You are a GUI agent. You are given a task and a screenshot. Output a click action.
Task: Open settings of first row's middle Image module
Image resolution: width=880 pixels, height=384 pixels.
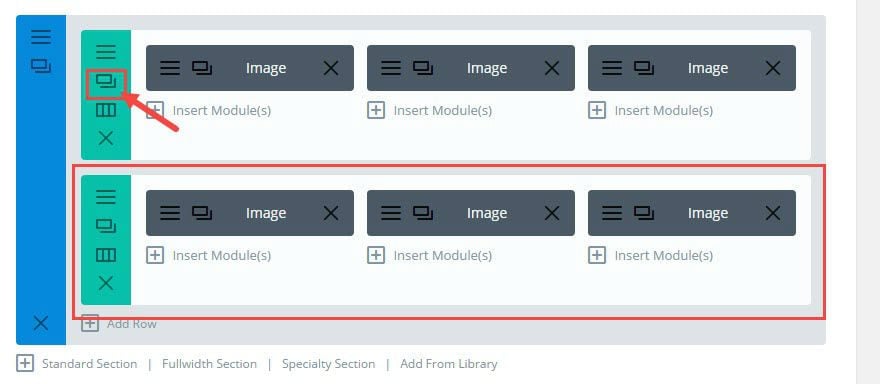point(391,68)
